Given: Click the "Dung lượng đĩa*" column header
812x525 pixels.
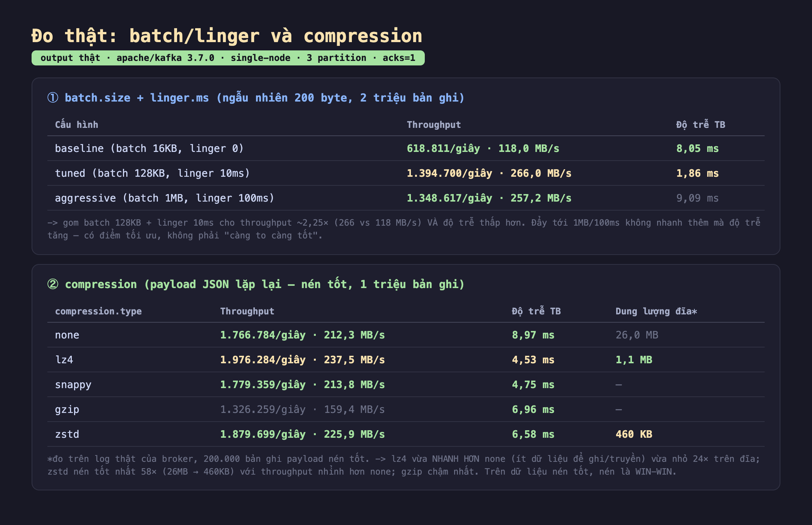Looking at the screenshot, I should (656, 311).
